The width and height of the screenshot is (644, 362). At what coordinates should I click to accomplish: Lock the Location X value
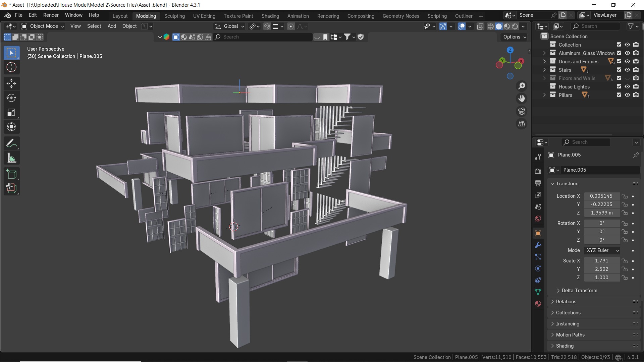pyautogui.click(x=624, y=196)
